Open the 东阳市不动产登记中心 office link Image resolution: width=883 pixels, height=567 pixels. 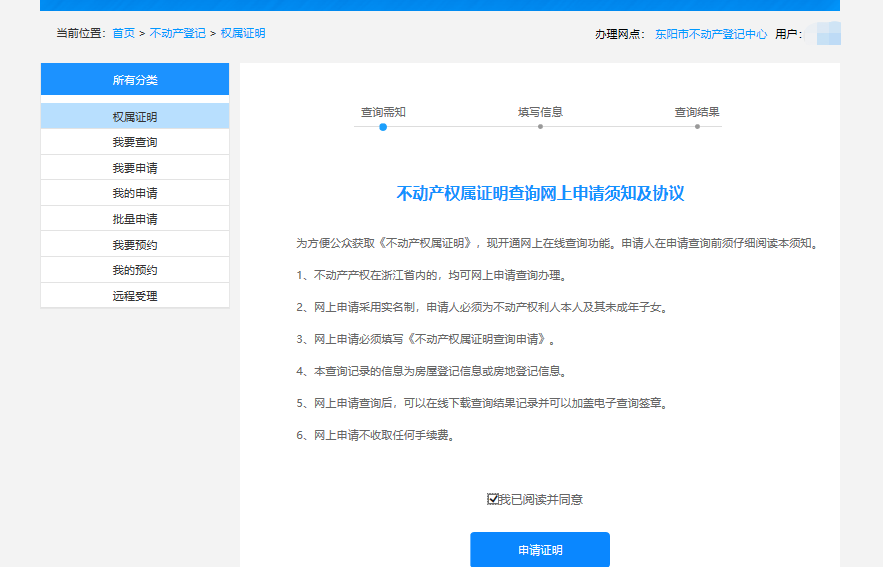(711, 34)
